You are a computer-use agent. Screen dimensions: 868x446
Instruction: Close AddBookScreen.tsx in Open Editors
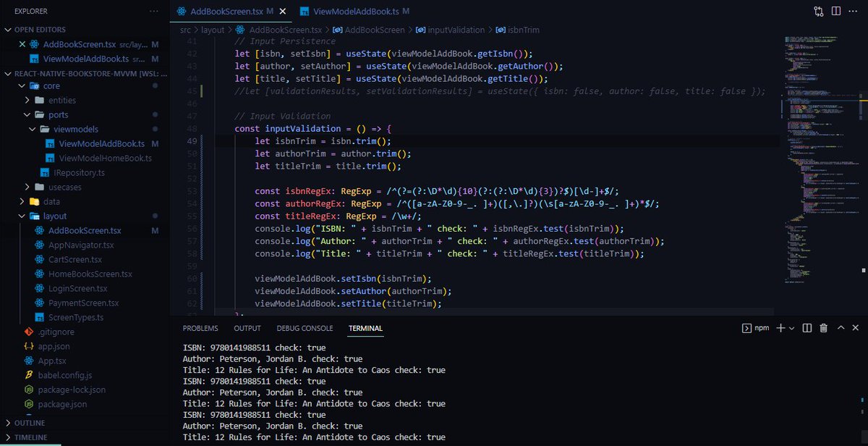pyautogui.click(x=22, y=44)
